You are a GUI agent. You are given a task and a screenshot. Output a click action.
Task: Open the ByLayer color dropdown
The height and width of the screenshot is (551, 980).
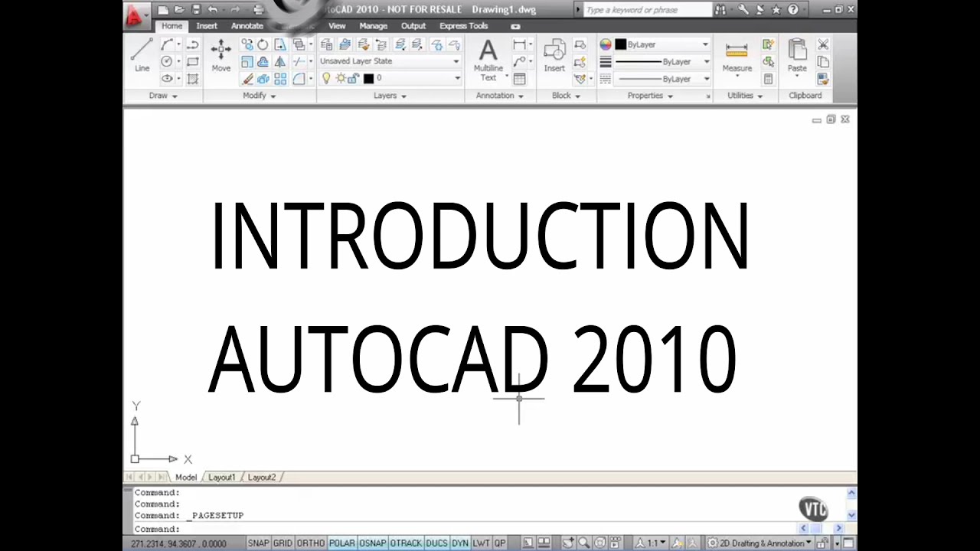pos(704,44)
